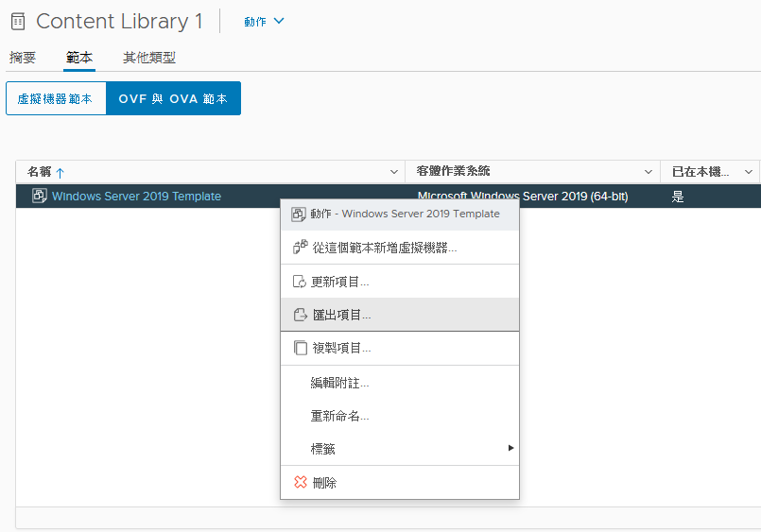The width and height of the screenshot is (761, 532).
Task: Expand the 名稱 column filter chevron
Action: [x=394, y=172]
